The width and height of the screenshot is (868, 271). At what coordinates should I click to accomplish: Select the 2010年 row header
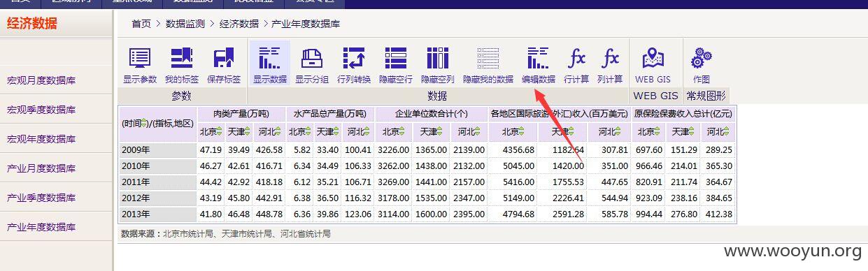tap(158, 166)
